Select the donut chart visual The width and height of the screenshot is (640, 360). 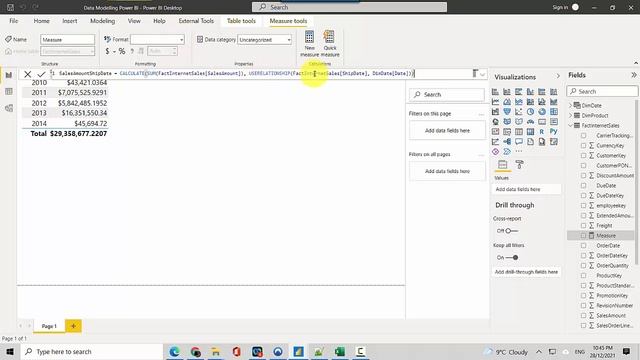542,111
